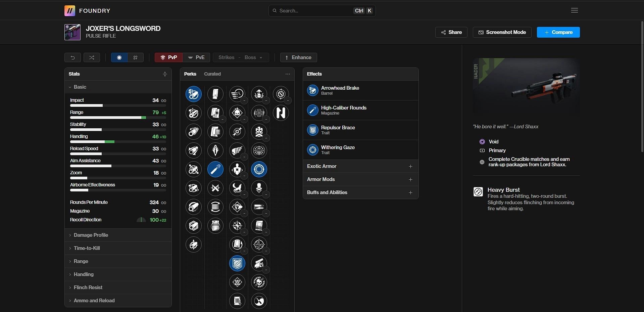This screenshot has width=644, height=312.
Task: Click the Share button
Action: [451, 32]
